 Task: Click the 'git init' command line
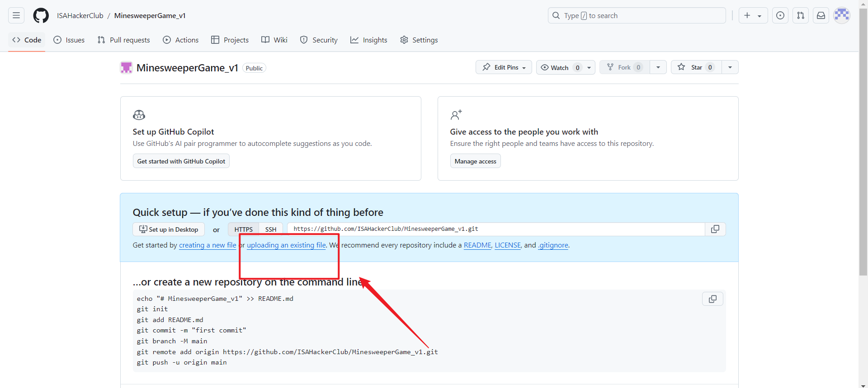152,309
